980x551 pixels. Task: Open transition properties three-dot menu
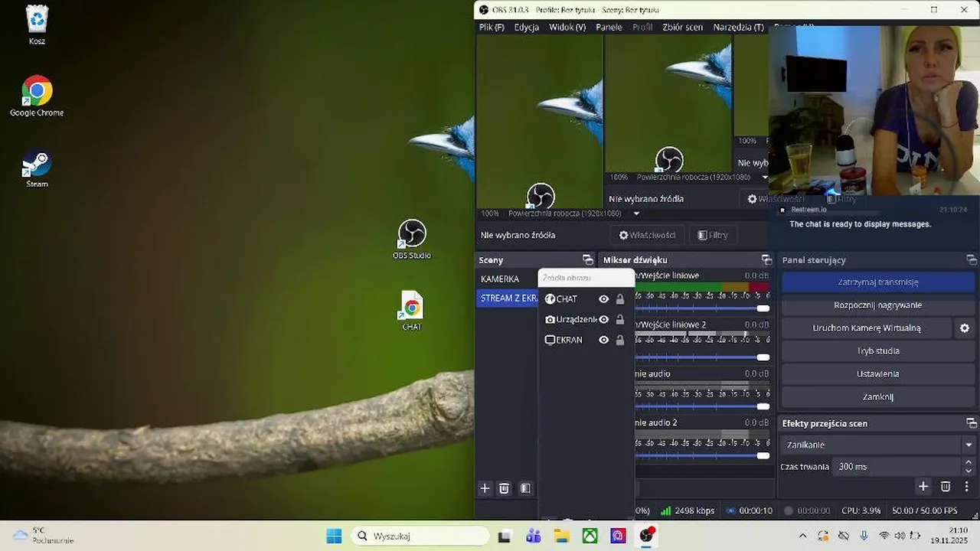tap(967, 487)
